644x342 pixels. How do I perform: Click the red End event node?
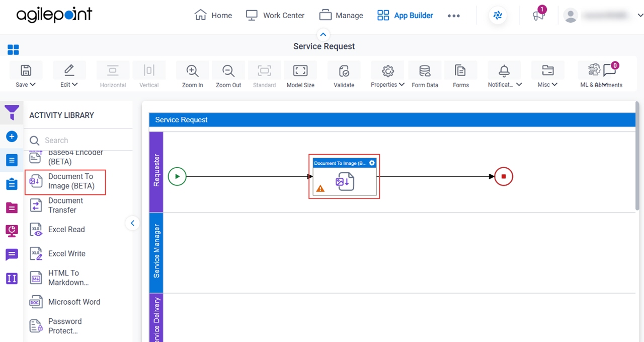(x=504, y=176)
